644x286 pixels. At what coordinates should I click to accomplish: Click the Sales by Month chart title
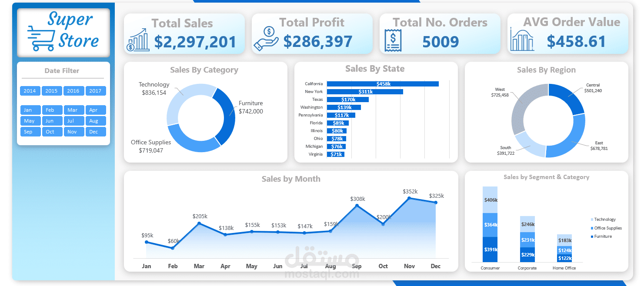point(290,179)
